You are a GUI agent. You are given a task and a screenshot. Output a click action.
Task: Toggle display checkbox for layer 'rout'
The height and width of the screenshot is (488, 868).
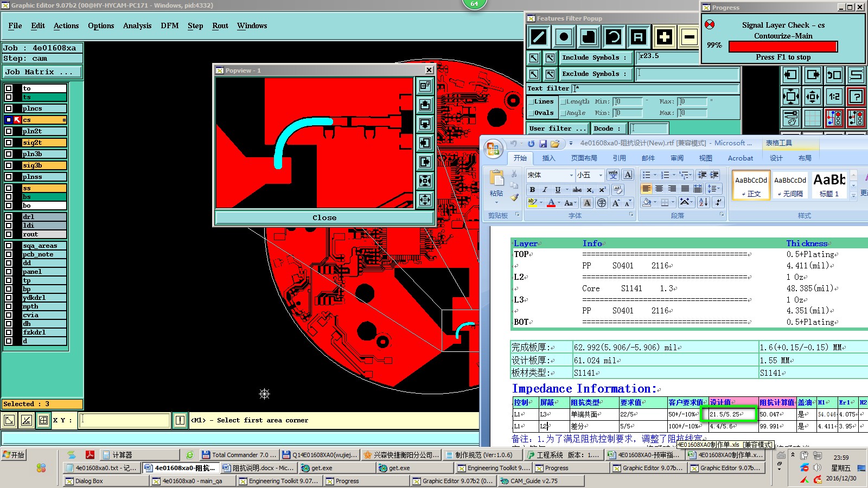pos(9,234)
